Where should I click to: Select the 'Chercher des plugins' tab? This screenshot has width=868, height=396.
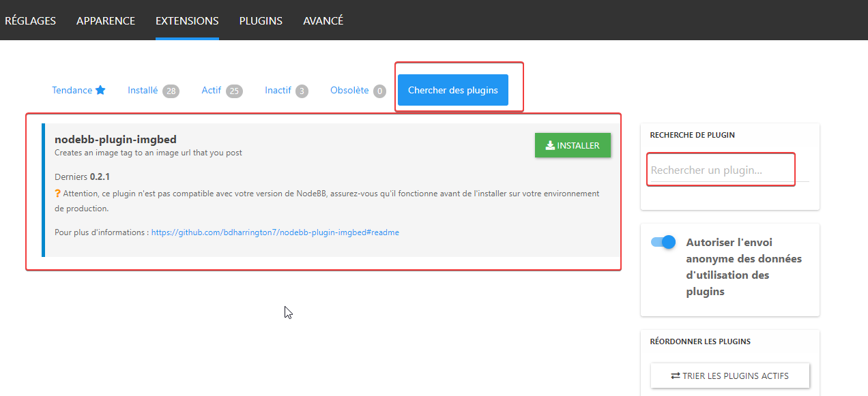[x=453, y=90]
